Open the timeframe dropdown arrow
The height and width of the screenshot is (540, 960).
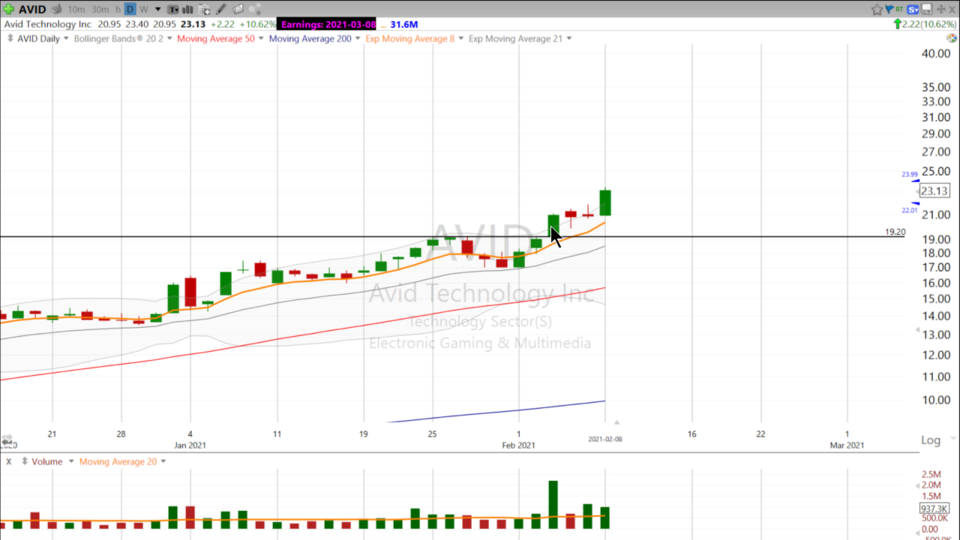tap(158, 9)
